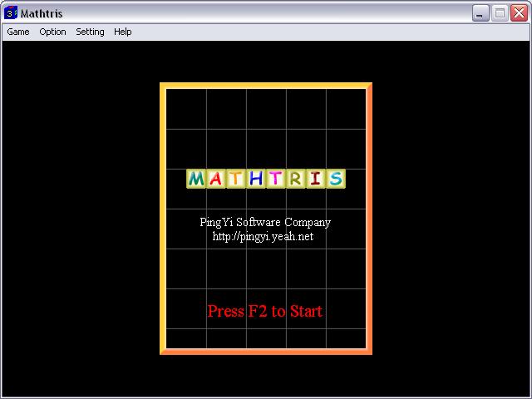Click the Mathtris app icon in title bar
This screenshot has width=532, height=399.
tap(11, 13)
